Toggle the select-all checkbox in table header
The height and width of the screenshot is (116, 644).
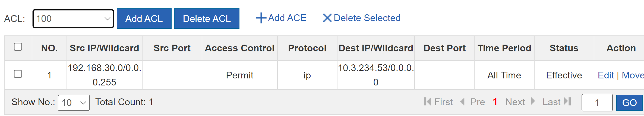[x=18, y=47]
